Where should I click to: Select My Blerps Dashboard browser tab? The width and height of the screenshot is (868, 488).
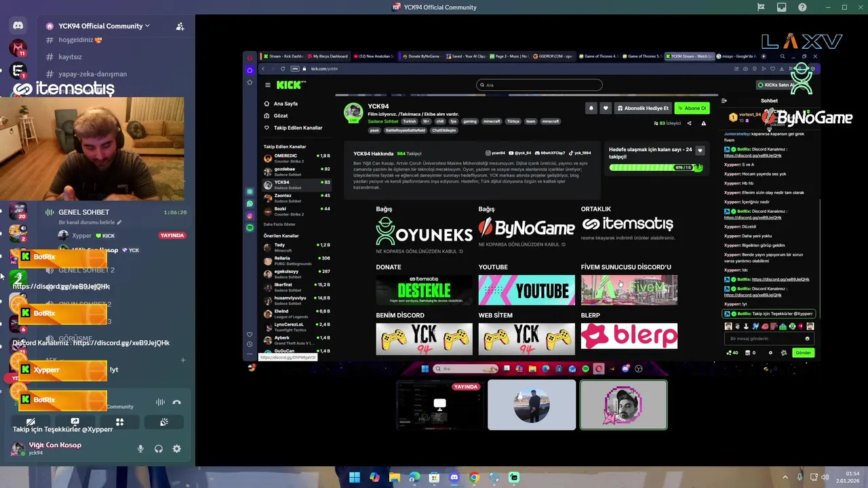click(x=328, y=56)
